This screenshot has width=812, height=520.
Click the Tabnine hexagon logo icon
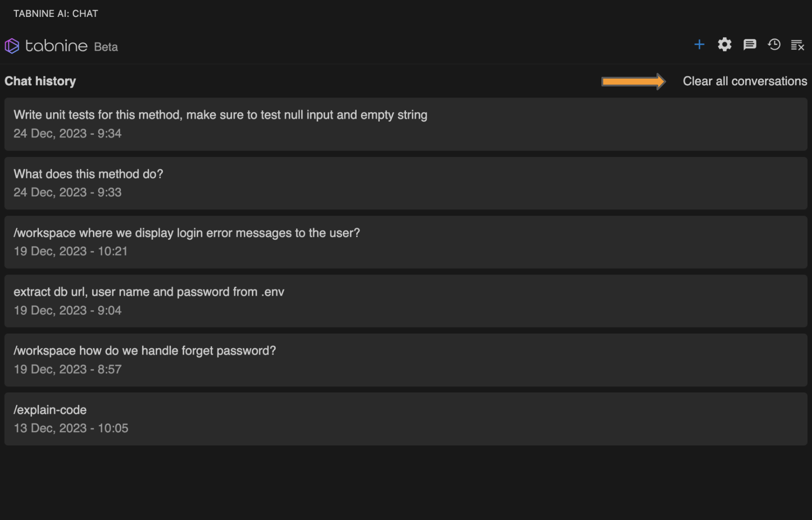tap(12, 46)
